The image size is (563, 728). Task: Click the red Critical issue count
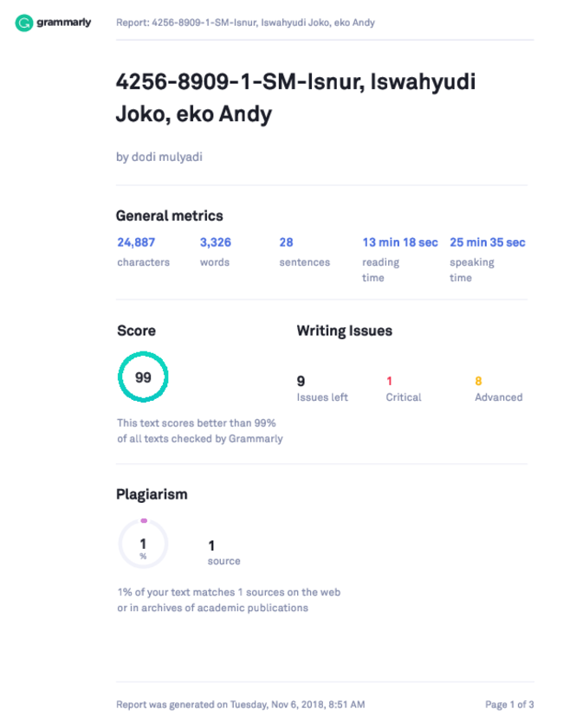pyautogui.click(x=389, y=381)
